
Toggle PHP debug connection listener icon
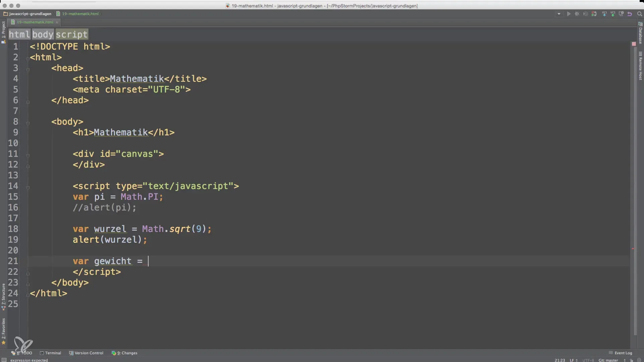click(x=594, y=14)
